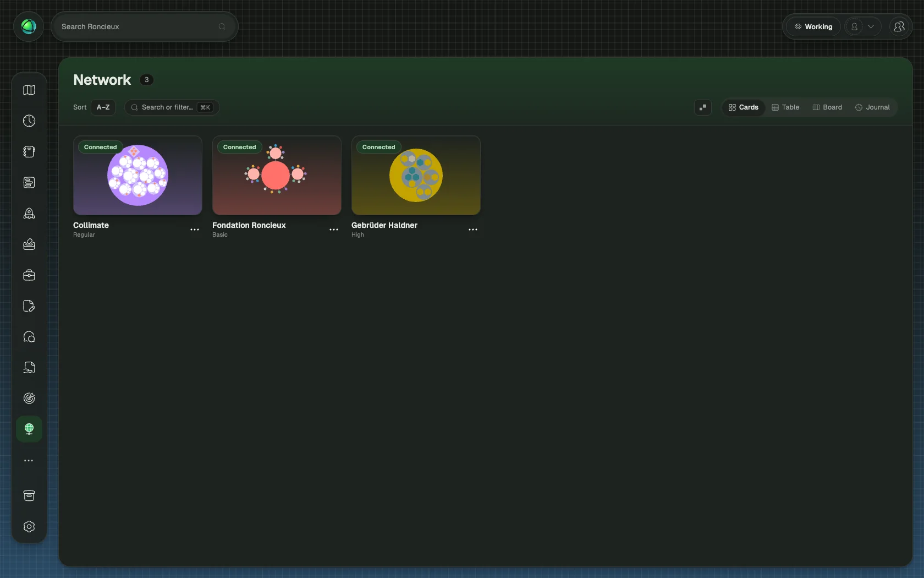This screenshot has width=924, height=578.
Task: Select the active globe Network icon
Action: (x=29, y=429)
